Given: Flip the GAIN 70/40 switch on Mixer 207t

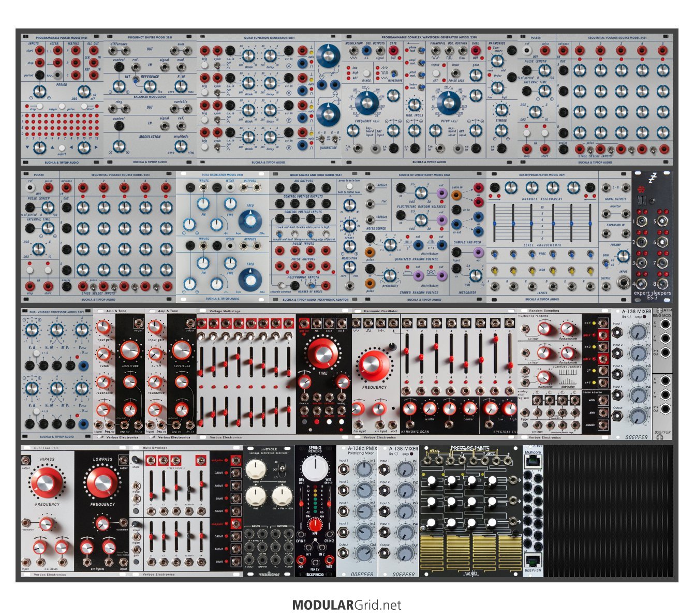Looking at the screenshot, I should point(606,263).
